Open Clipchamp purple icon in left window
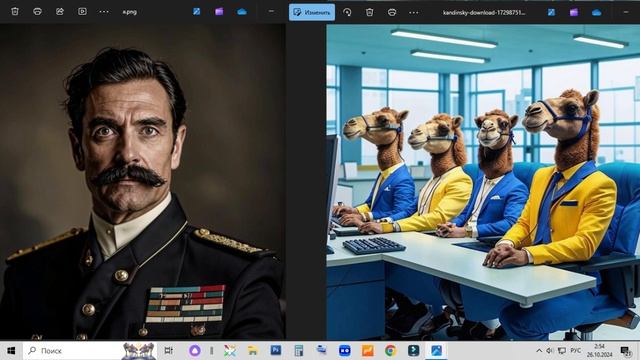Image resolution: width=640 pixels, height=360 pixels. click(x=219, y=11)
